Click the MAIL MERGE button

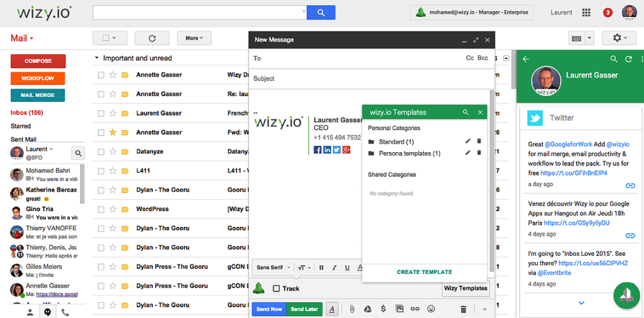38,95
